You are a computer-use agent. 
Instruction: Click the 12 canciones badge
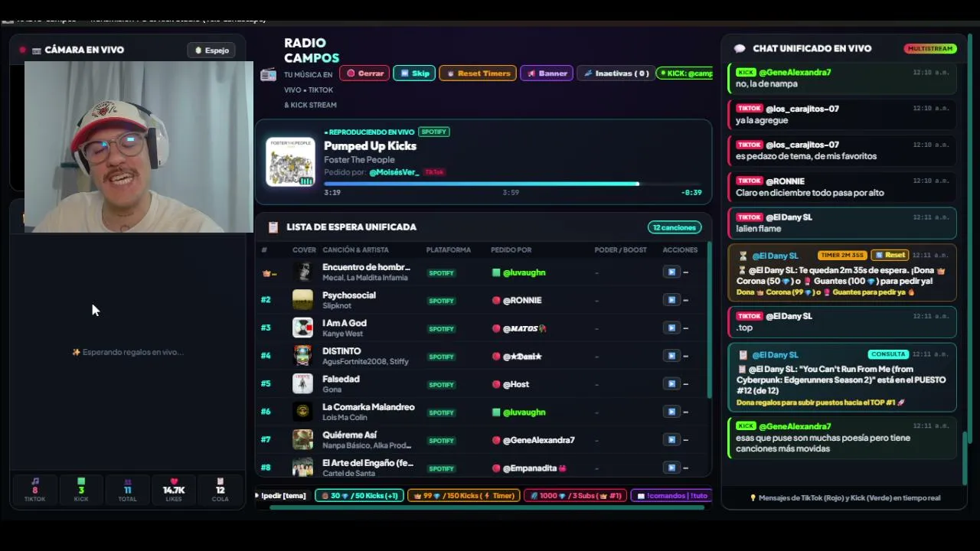point(675,227)
